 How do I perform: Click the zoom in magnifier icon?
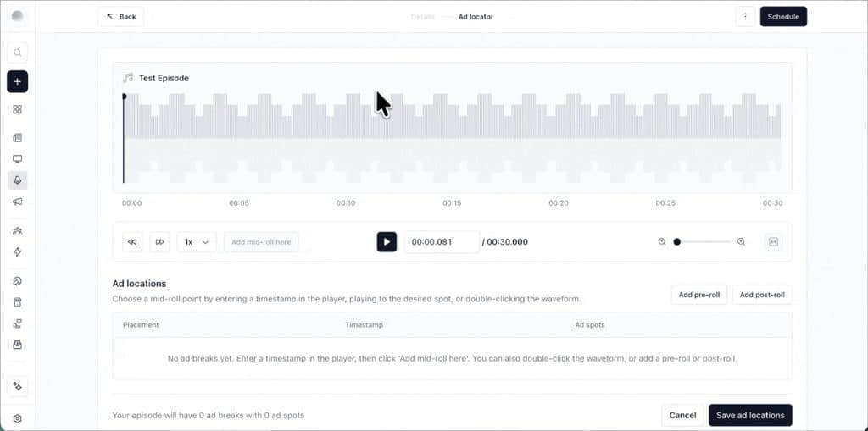coord(741,242)
